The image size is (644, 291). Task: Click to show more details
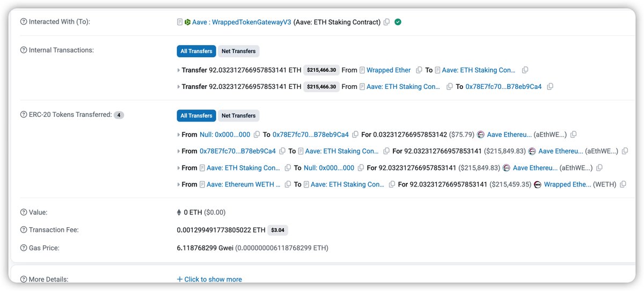[x=209, y=279]
